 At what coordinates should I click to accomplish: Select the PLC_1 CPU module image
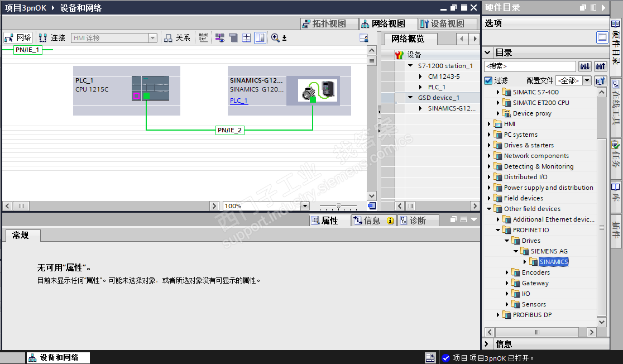coord(150,88)
